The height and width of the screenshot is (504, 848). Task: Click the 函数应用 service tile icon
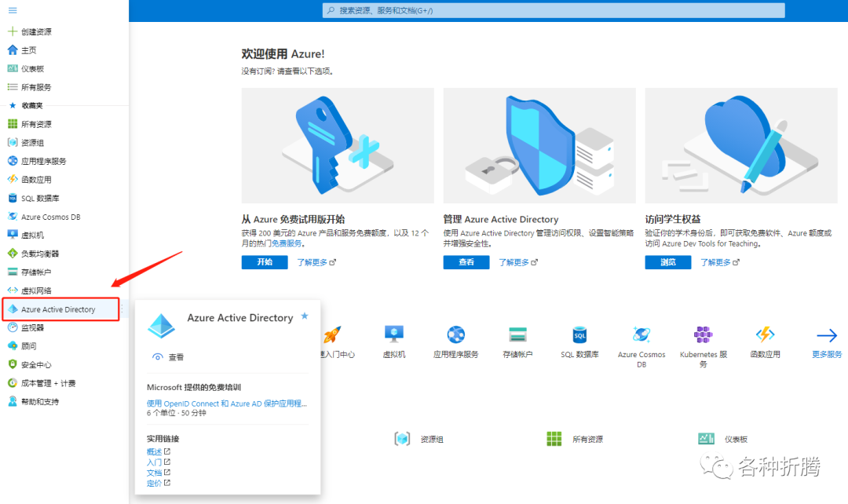765,334
